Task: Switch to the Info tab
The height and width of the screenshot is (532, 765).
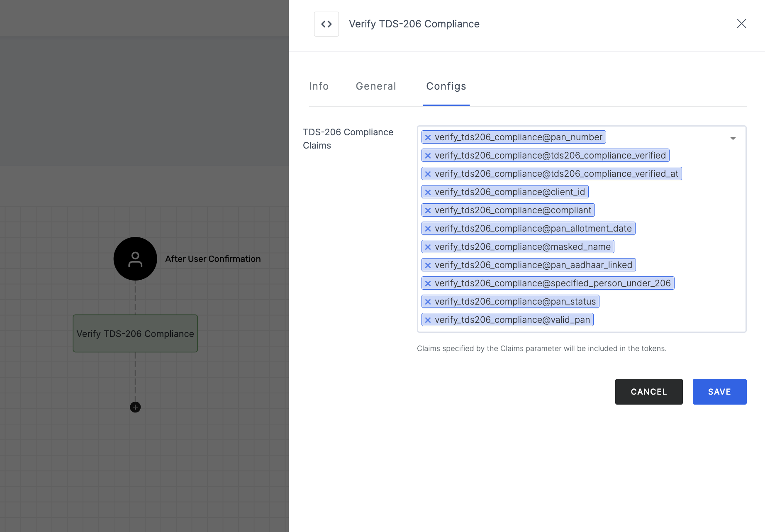Action: point(319,86)
